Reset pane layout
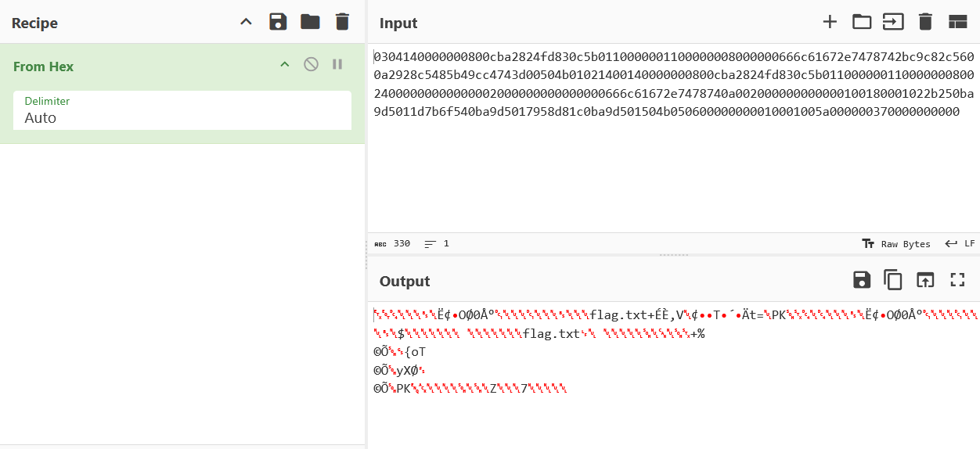This screenshot has height=449, width=980. pyautogui.click(x=957, y=22)
